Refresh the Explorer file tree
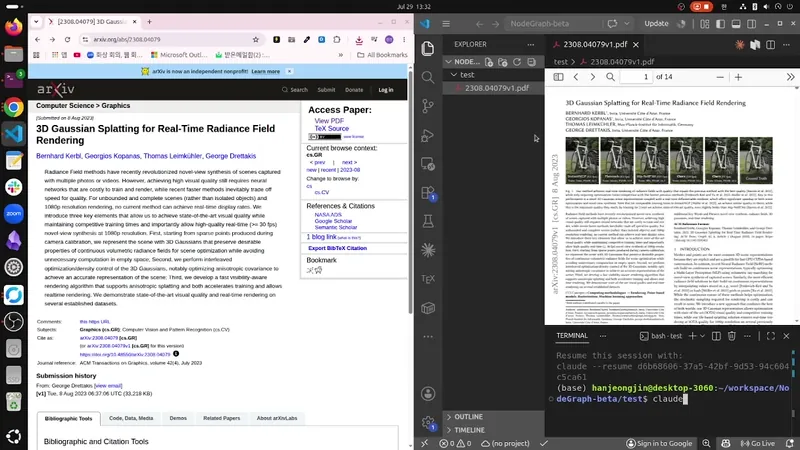This screenshot has height=450, width=800. tap(517, 62)
